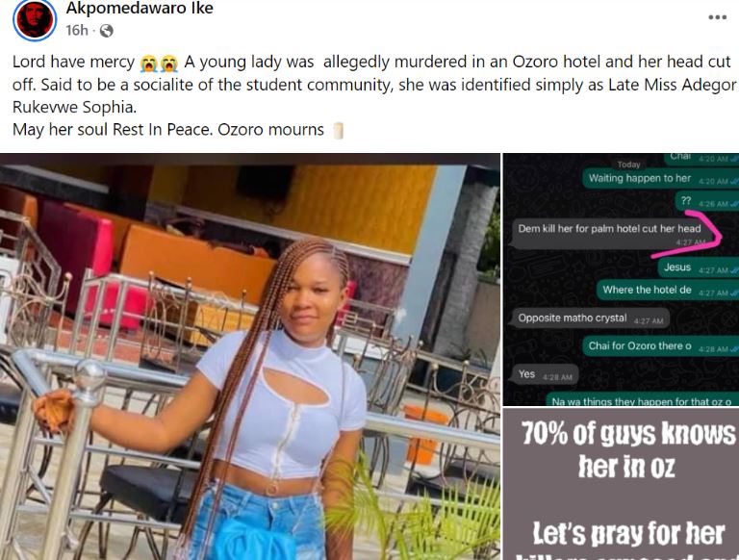The width and height of the screenshot is (739, 560).
Task: Click the 'Jesus' reply bubble
Action: pos(699,267)
